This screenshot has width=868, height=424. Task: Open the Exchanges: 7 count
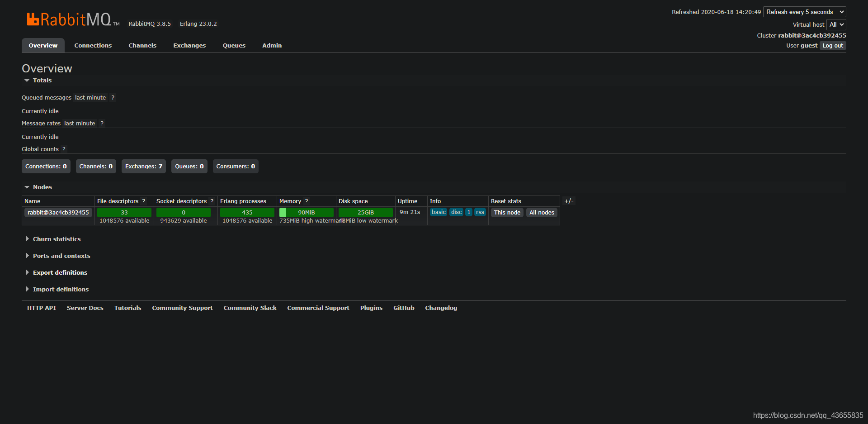pyautogui.click(x=144, y=166)
